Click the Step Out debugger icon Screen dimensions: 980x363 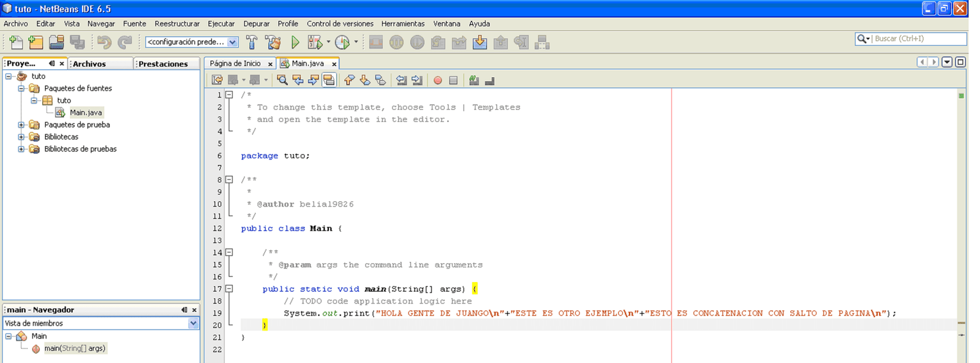(x=501, y=42)
